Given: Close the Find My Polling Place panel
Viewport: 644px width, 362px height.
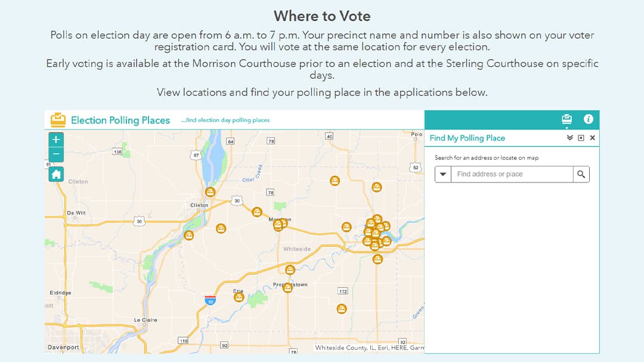Looking at the screenshot, I should tap(592, 138).
